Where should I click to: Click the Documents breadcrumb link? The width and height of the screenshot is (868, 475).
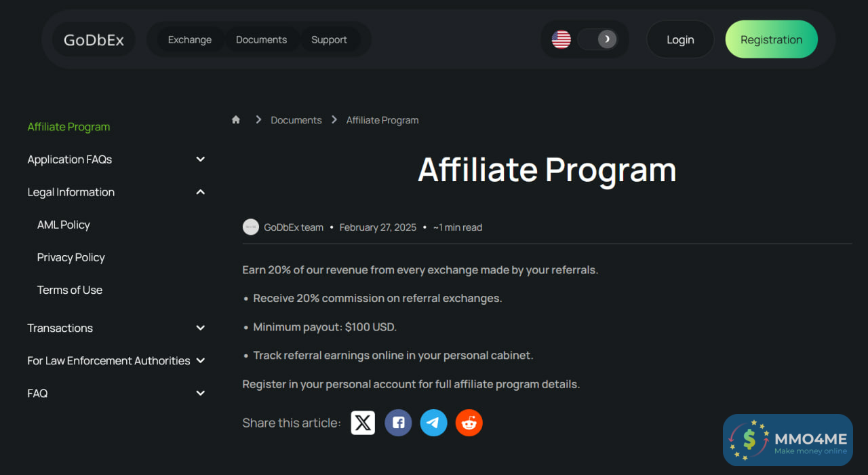point(296,120)
